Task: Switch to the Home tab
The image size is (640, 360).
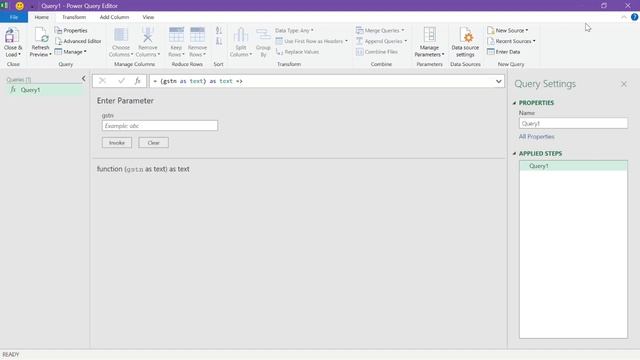Action: tap(42, 17)
